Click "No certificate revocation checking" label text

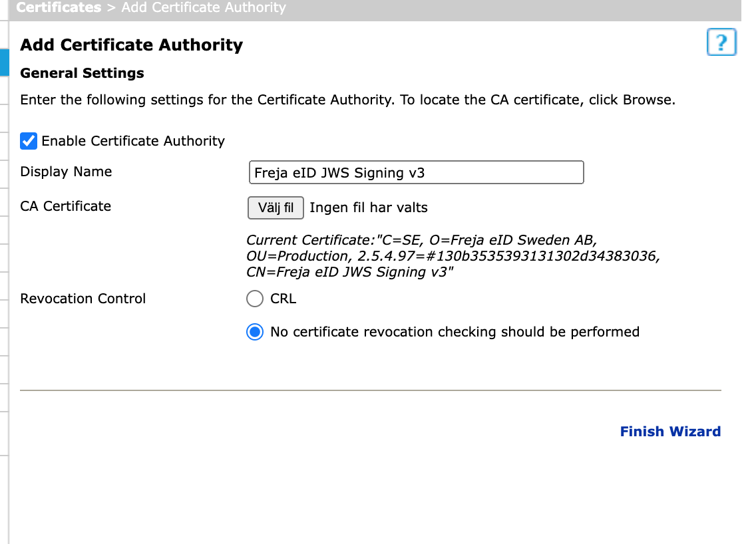click(x=455, y=332)
